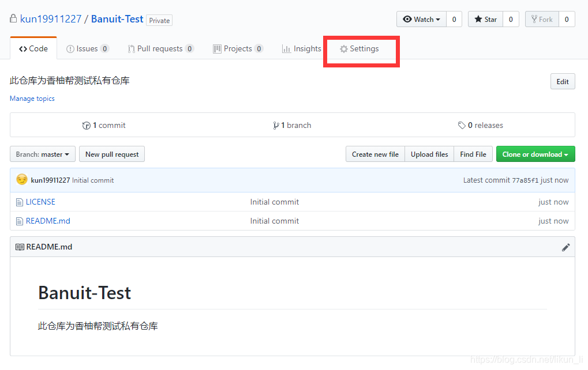Open the README.md file link
The height and width of the screenshot is (370, 588).
point(48,221)
